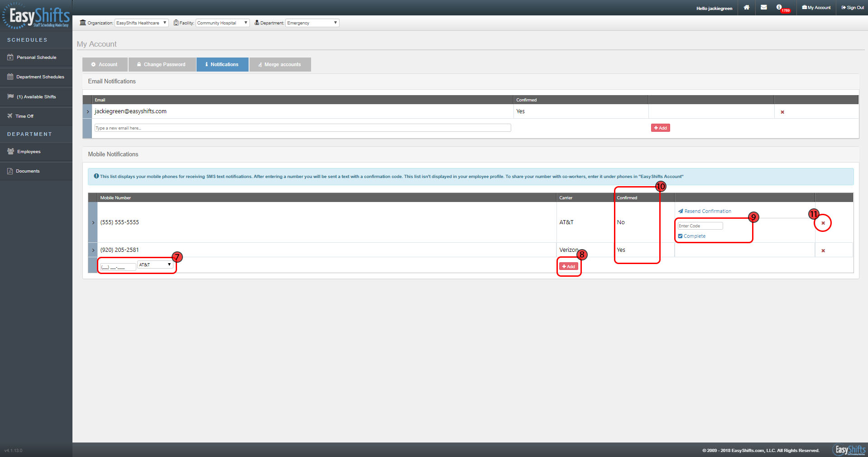Click the Personal Schedule calendar icon
Viewport: 868px width, 457px height.
click(10, 58)
